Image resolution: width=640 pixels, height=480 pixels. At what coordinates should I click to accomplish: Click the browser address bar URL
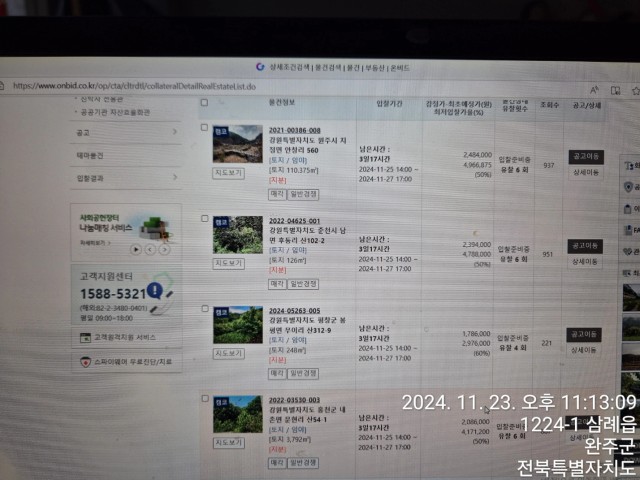tap(134, 86)
